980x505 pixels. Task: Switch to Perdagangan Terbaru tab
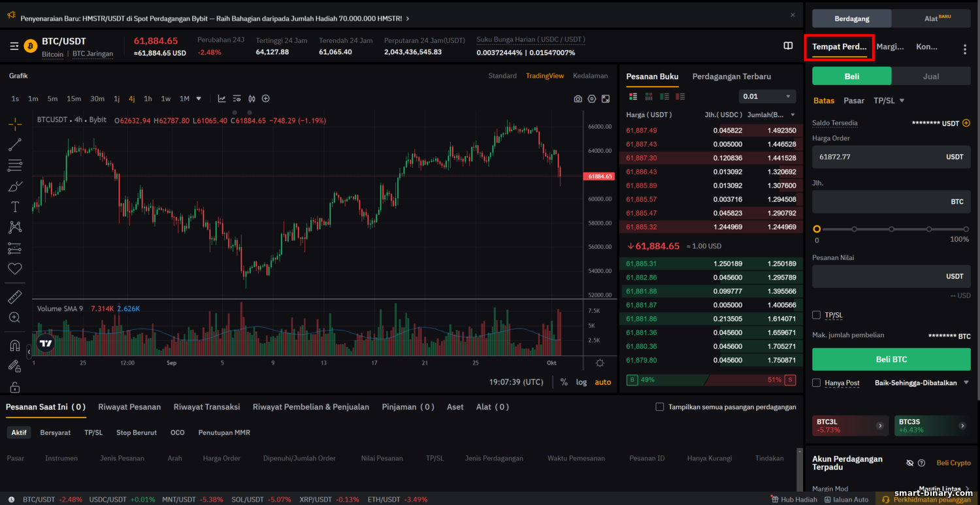coord(732,76)
